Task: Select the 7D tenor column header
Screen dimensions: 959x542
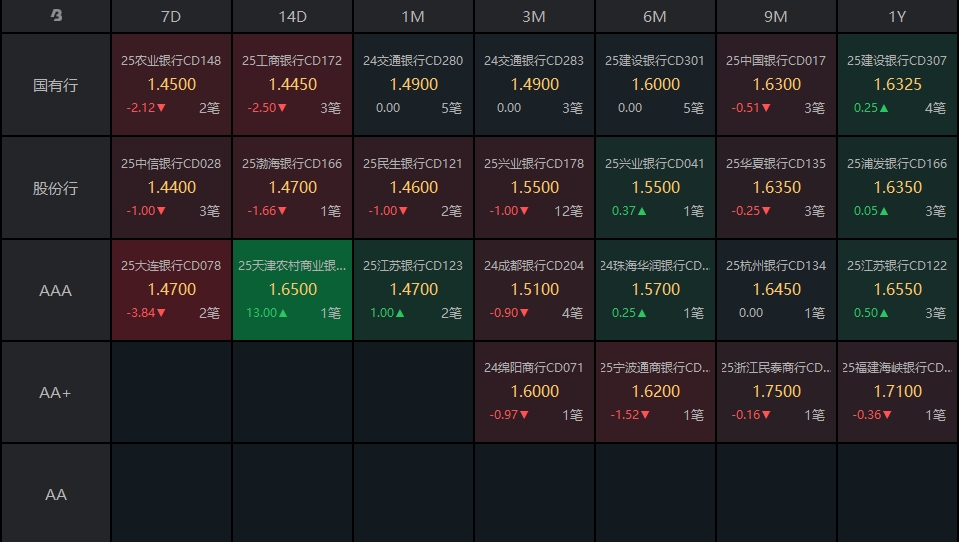Action: [x=171, y=17]
